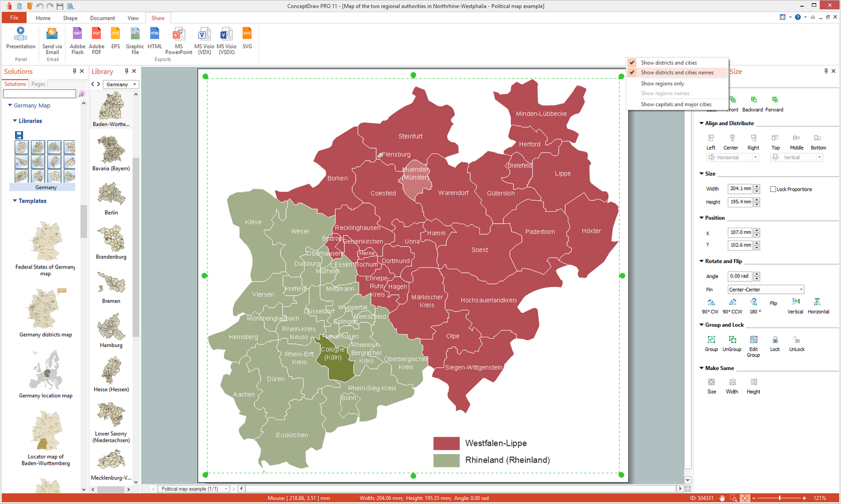Screen dimensions: 841x504
Task: Rotate selection by 180°
Action: 755,306
